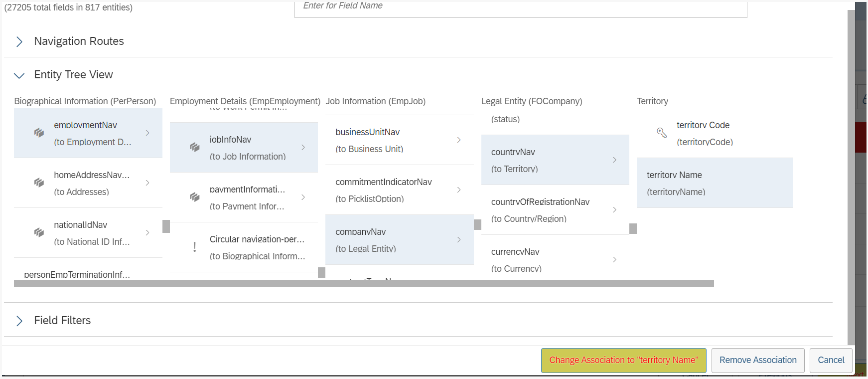Open homeAddressNav arrow to Addresses
Viewport: 868px width, 379px height.
147,183
